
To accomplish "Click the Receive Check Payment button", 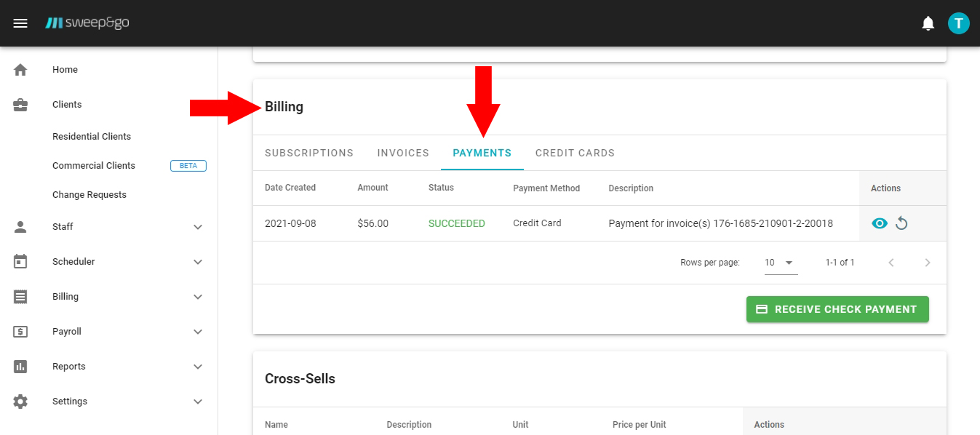I will pos(837,309).
